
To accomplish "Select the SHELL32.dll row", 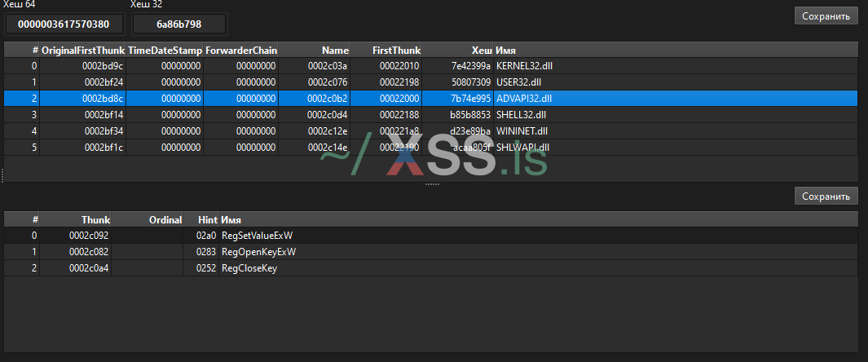I will (430, 115).
